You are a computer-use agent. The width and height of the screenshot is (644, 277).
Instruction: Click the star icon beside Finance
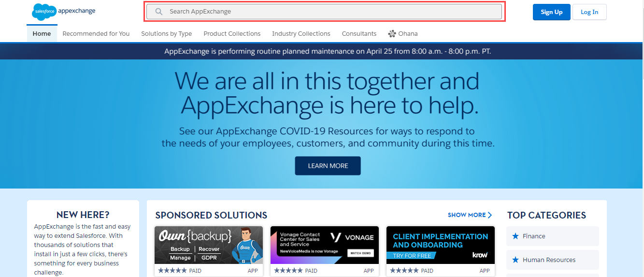pos(515,236)
